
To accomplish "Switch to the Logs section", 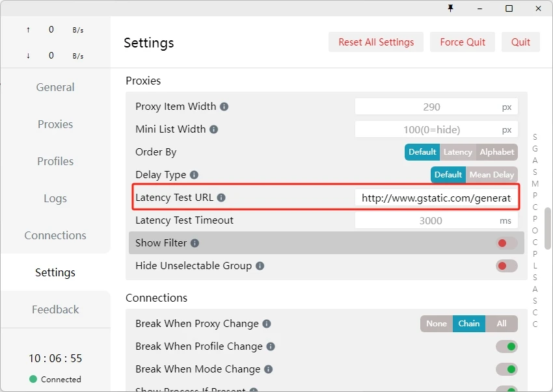I will click(x=55, y=198).
